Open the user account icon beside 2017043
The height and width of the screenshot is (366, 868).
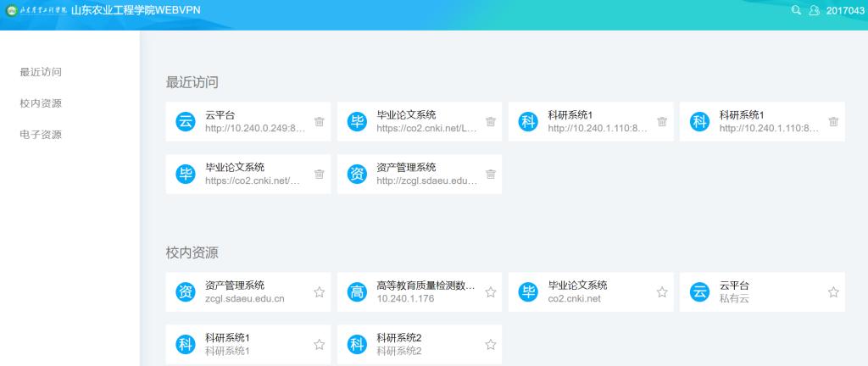coord(815,10)
